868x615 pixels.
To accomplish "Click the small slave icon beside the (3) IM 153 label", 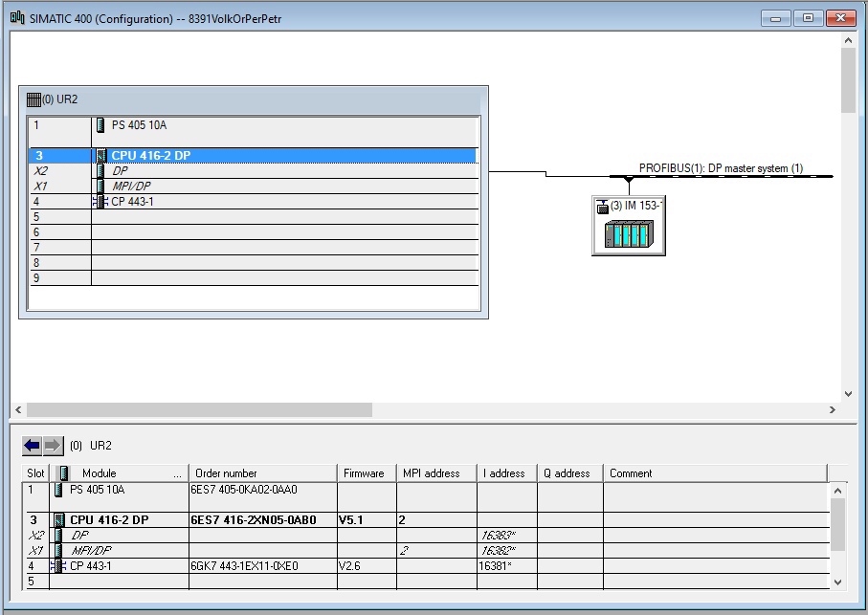I will pyautogui.click(x=602, y=207).
